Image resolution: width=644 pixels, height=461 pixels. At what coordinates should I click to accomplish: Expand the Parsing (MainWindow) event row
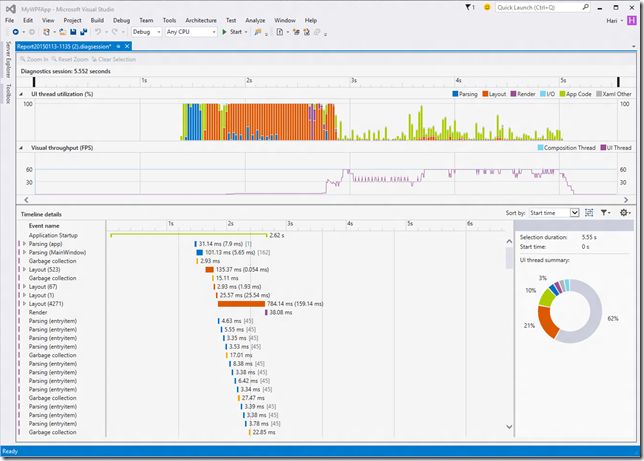point(24,252)
